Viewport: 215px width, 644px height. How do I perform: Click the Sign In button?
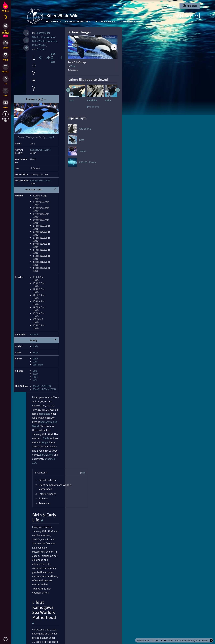click(171, 6)
